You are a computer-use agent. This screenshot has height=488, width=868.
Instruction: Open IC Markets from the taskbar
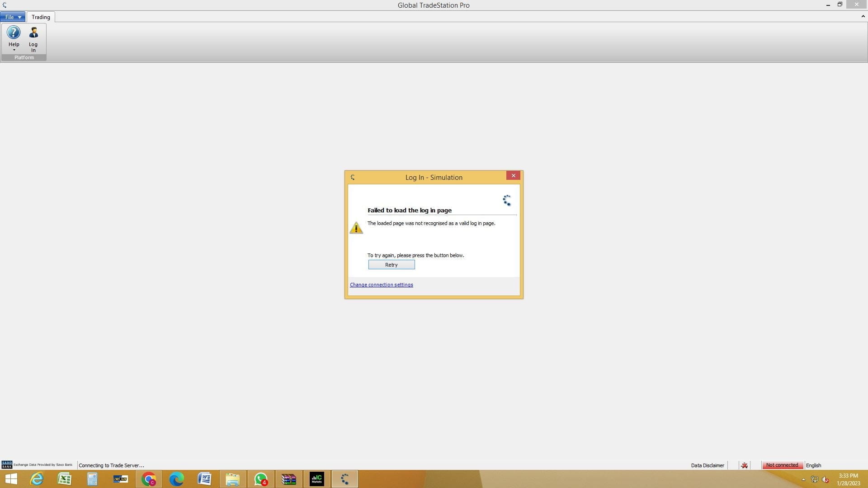[x=316, y=479]
